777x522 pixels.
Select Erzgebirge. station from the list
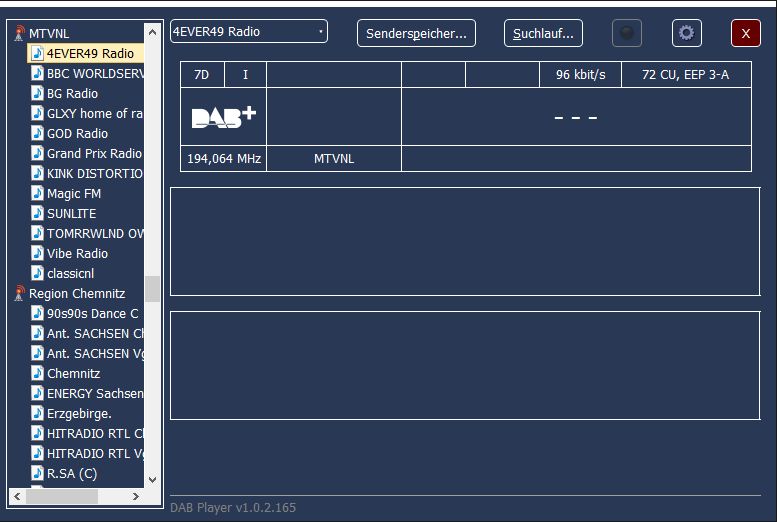click(79, 414)
